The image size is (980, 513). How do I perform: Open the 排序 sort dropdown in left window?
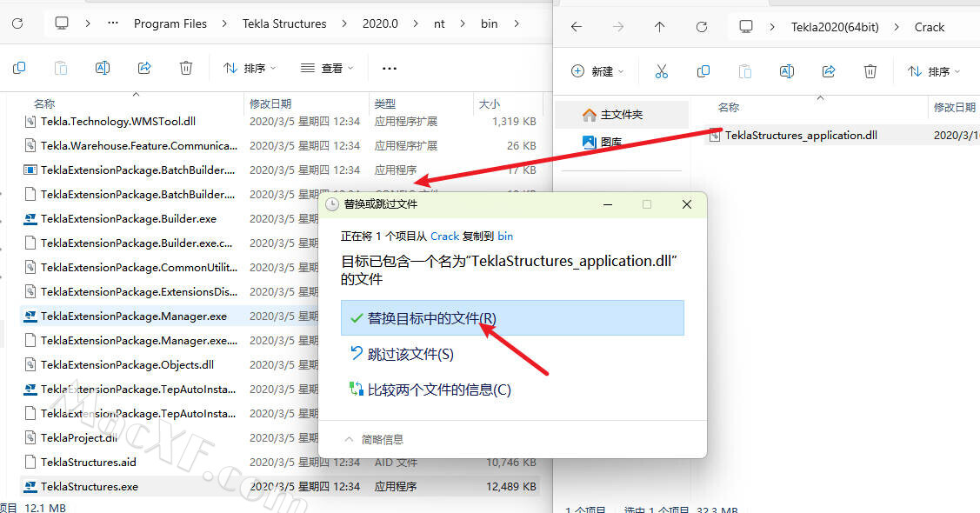pyautogui.click(x=250, y=68)
